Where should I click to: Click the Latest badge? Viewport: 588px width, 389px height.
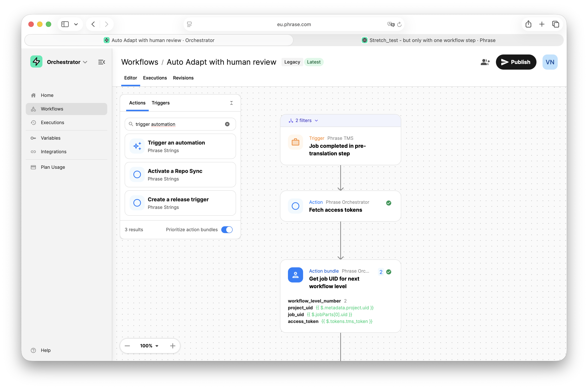[314, 62]
